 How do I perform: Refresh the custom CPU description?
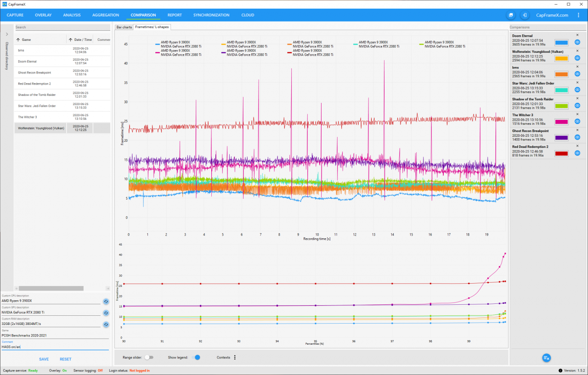(106, 301)
